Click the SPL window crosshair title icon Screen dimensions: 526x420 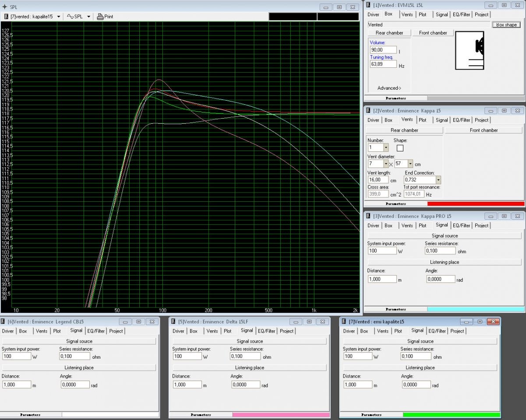coord(5,7)
